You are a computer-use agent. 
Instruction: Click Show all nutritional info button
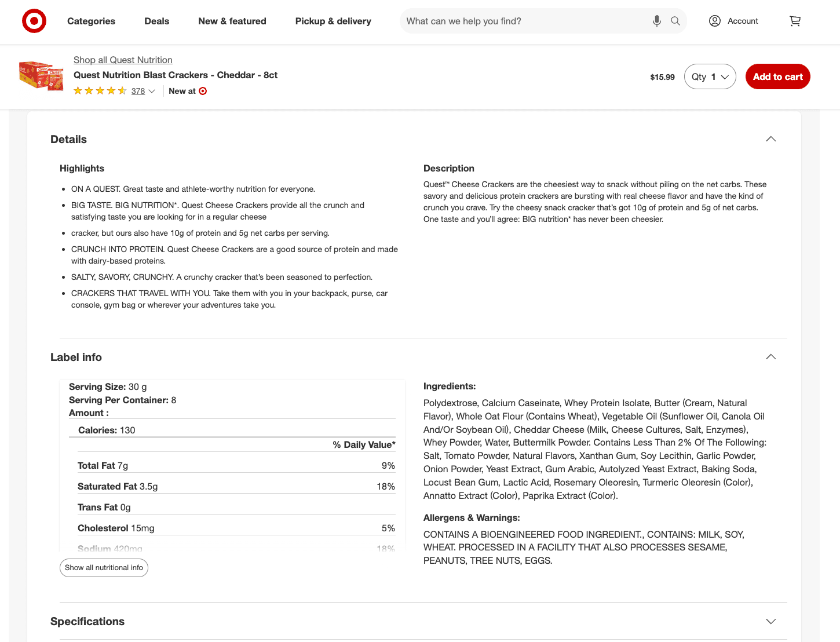[x=104, y=568]
